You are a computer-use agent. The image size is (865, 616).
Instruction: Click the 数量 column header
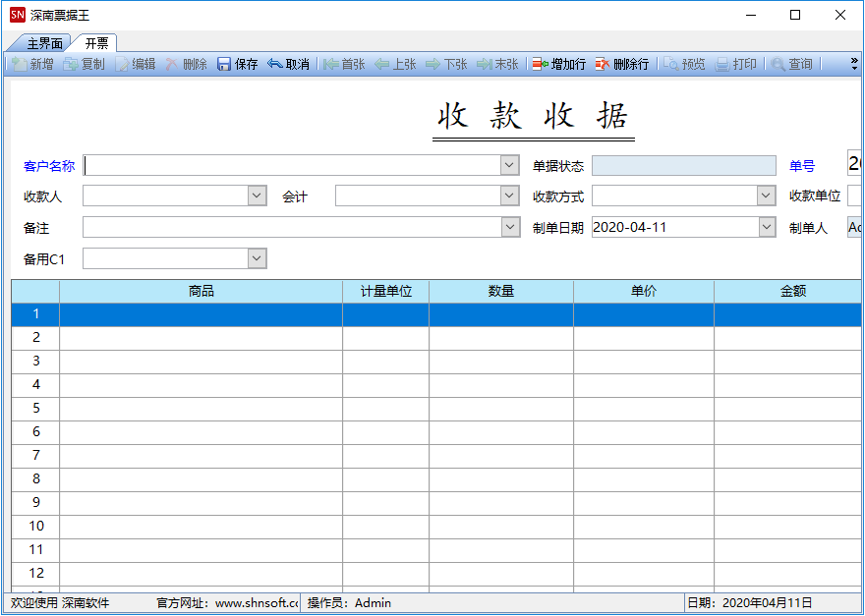tap(501, 291)
